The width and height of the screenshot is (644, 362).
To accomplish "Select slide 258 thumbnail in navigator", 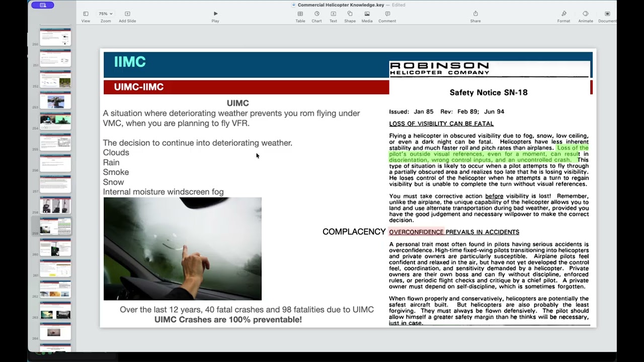I will 55,206.
